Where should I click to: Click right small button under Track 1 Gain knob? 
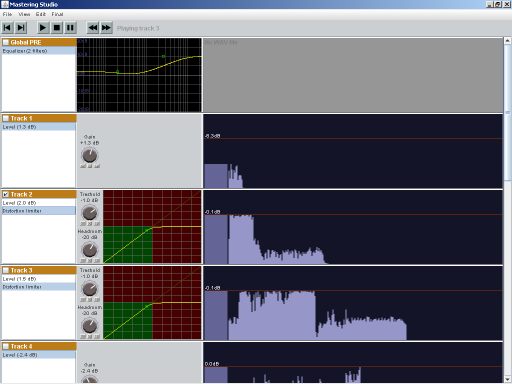(x=97, y=166)
